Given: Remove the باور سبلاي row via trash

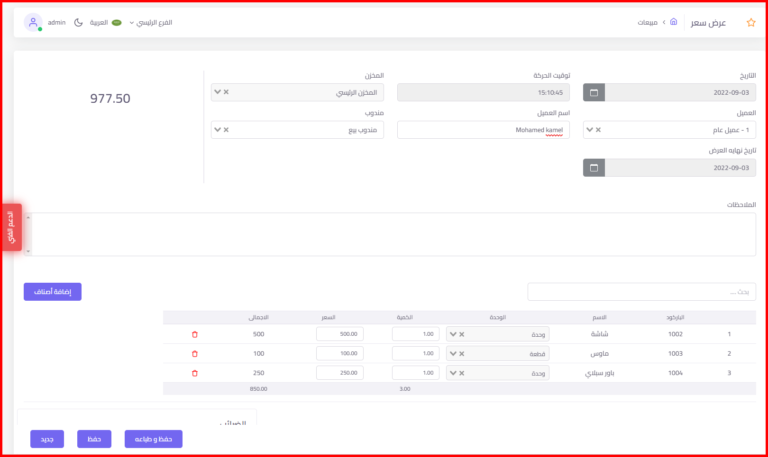Looking at the screenshot, I should click(x=194, y=373).
